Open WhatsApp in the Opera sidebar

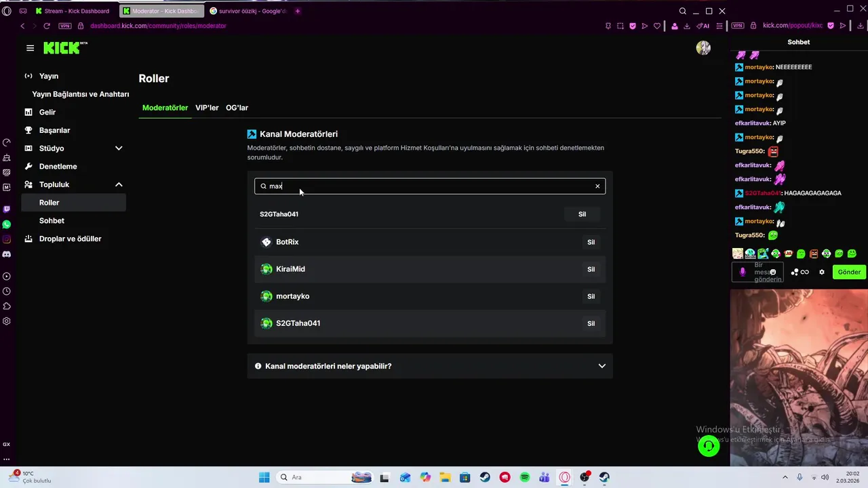tap(7, 224)
